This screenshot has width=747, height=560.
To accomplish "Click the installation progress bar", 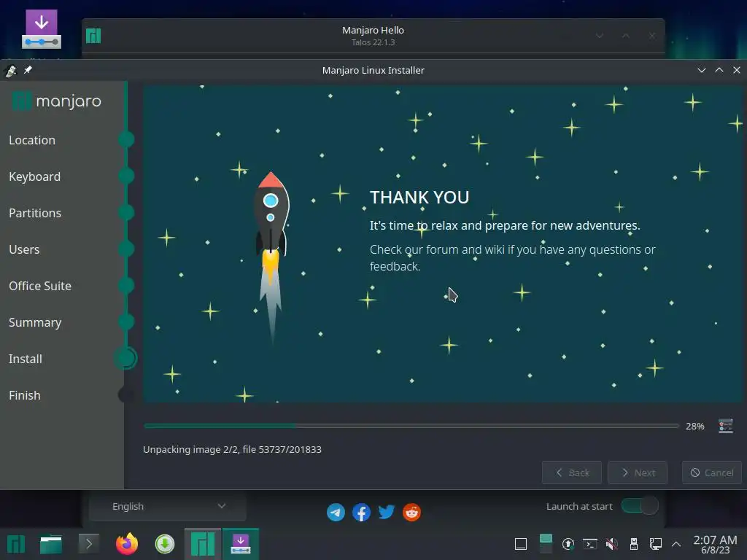I will coord(411,426).
